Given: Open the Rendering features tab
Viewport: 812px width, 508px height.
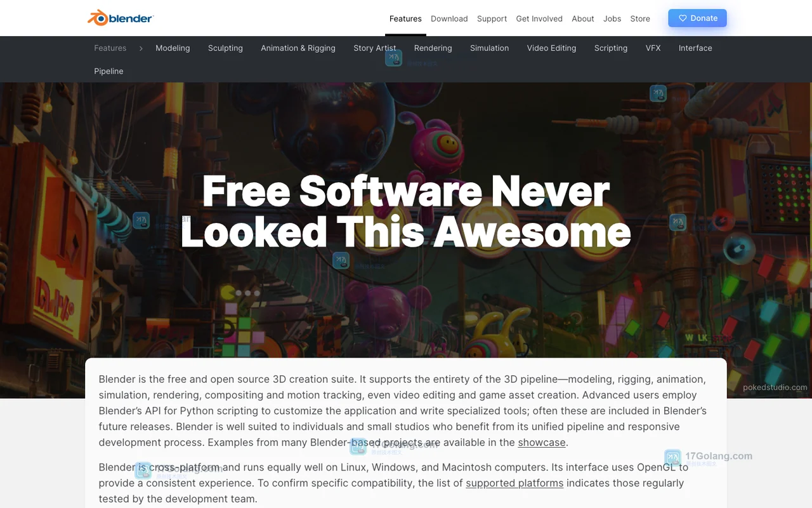Looking at the screenshot, I should pyautogui.click(x=433, y=48).
